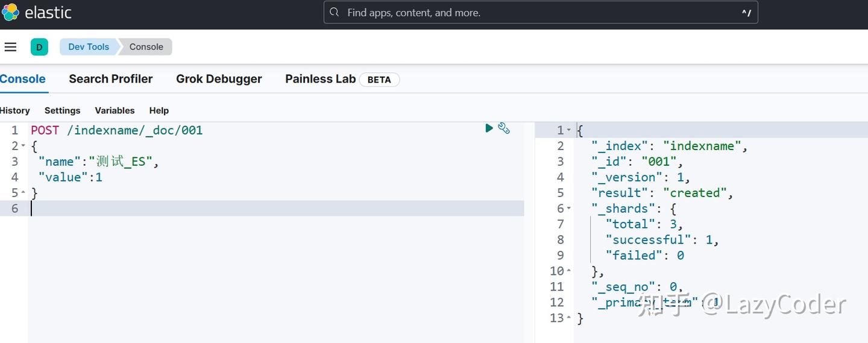Viewport: 868px width, 343px height.
Task: Collapse the response root at line 1
Action: point(568,130)
